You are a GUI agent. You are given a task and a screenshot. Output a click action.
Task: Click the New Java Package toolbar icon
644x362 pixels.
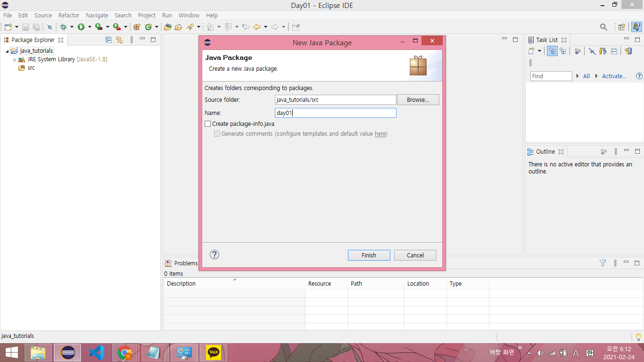pos(137,27)
